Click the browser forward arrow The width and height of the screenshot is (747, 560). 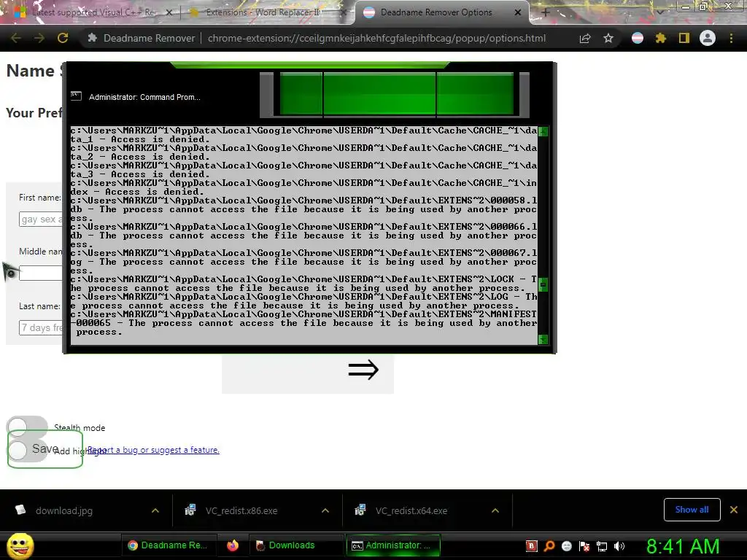[x=39, y=38]
